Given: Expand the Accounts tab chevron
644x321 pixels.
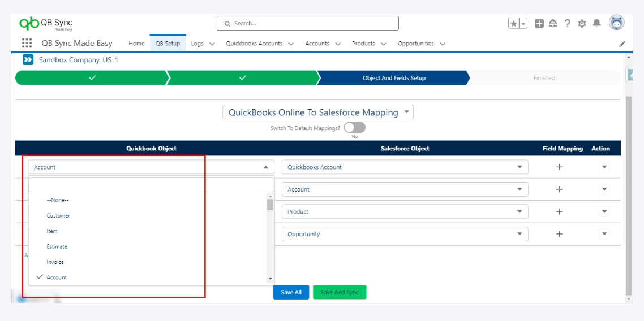Looking at the screenshot, I should point(338,44).
